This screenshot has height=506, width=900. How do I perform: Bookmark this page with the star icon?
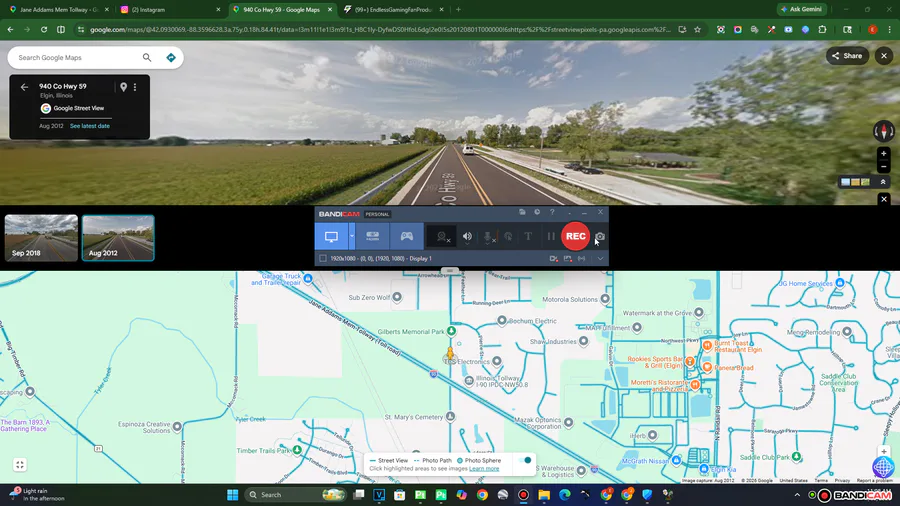click(697, 29)
